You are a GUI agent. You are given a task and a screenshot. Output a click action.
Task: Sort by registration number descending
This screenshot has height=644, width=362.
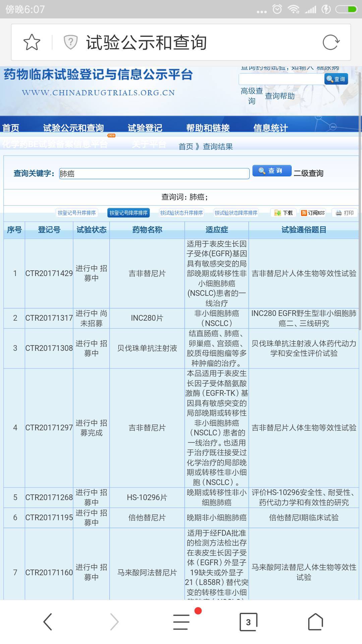[128, 213]
